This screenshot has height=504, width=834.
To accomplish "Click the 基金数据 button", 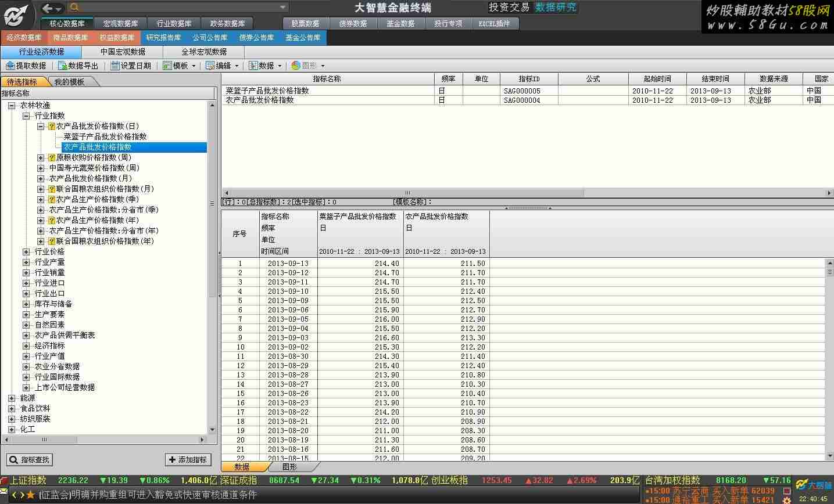I will (401, 24).
